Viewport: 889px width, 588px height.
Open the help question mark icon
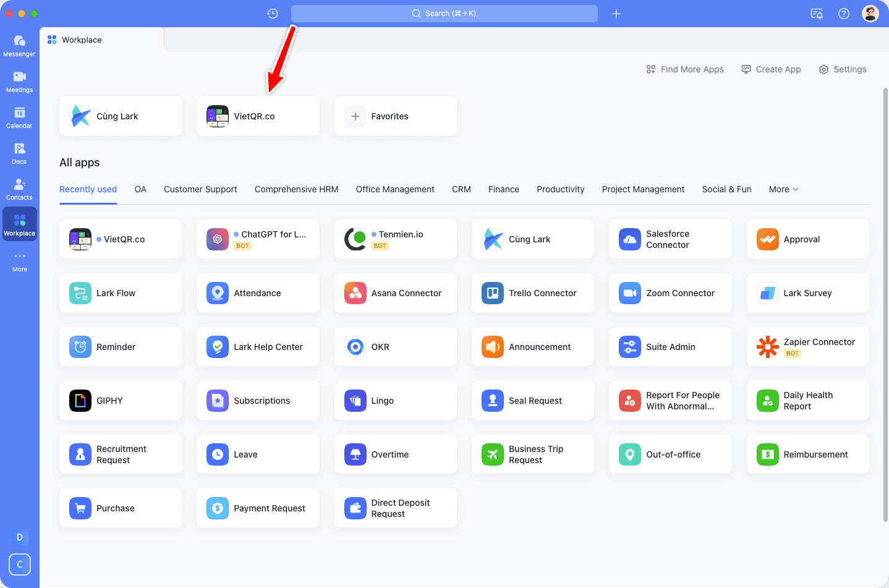[843, 14]
